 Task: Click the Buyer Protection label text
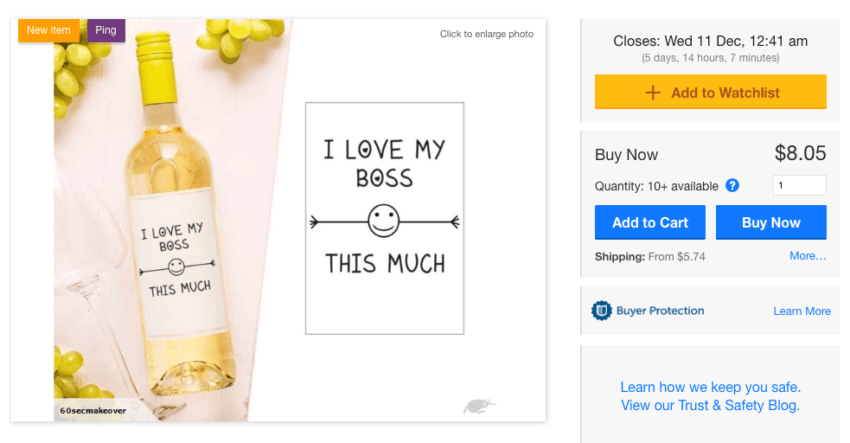(660, 311)
